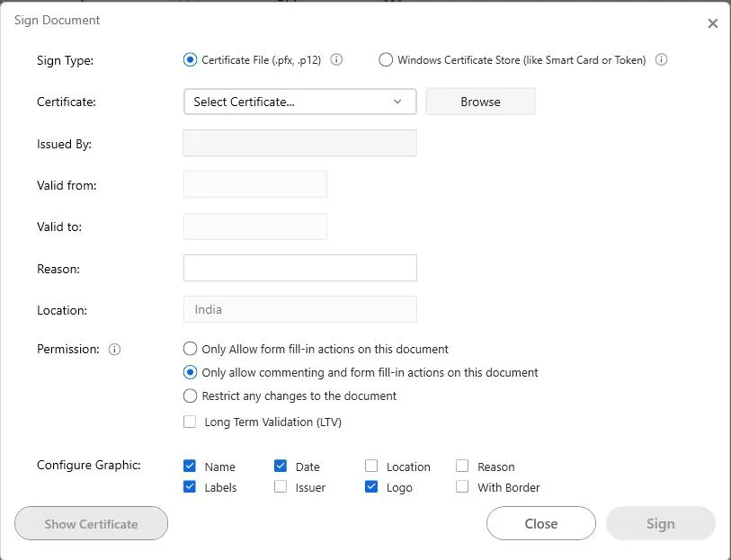Screen dimensions: 731x560
Task: Disable the Logo graphic checkbox
Action: pos(371,486)
